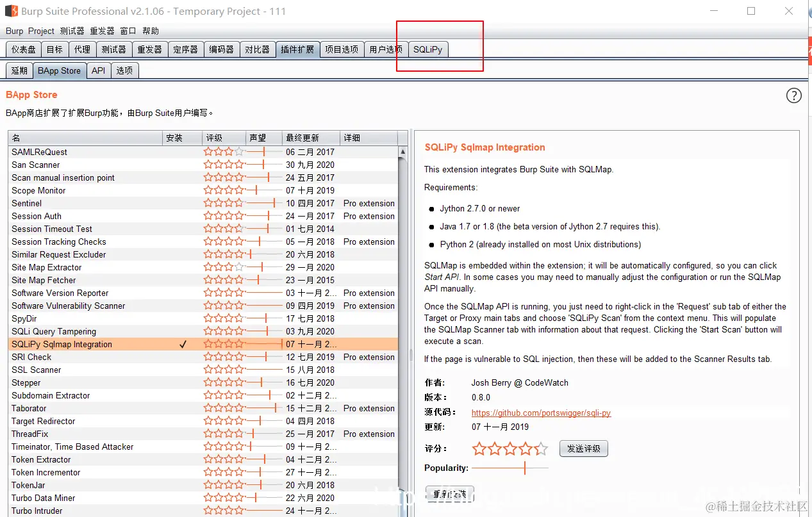
Task: Click the Burp Suite logo icon
Action: click(x=12, y=11)
